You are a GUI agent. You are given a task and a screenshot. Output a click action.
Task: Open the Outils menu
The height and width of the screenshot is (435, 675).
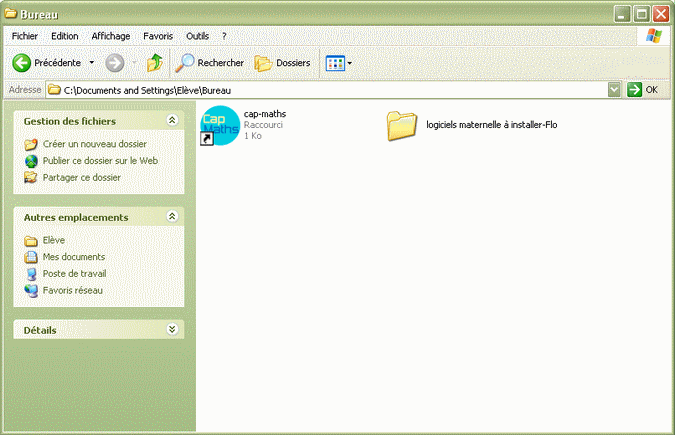point(197,36)
